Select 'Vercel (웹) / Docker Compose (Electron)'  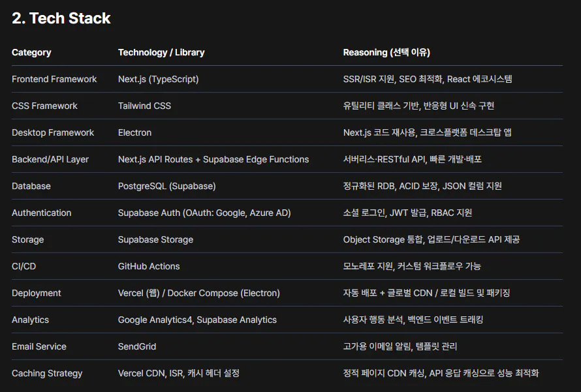tap(199, 293)
